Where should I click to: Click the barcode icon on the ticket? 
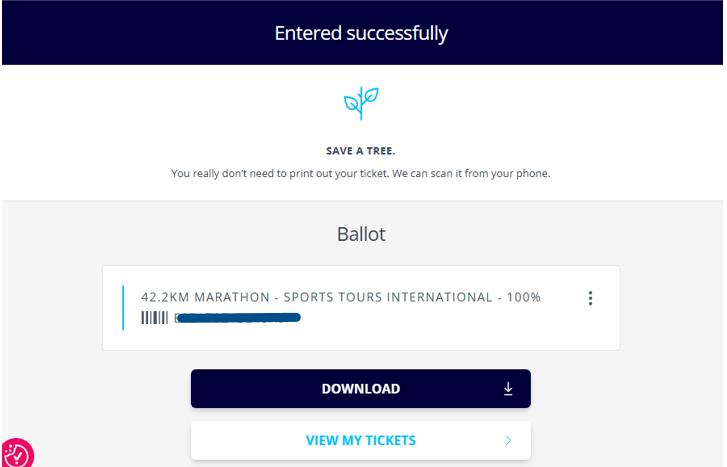(x=154, y=318)
